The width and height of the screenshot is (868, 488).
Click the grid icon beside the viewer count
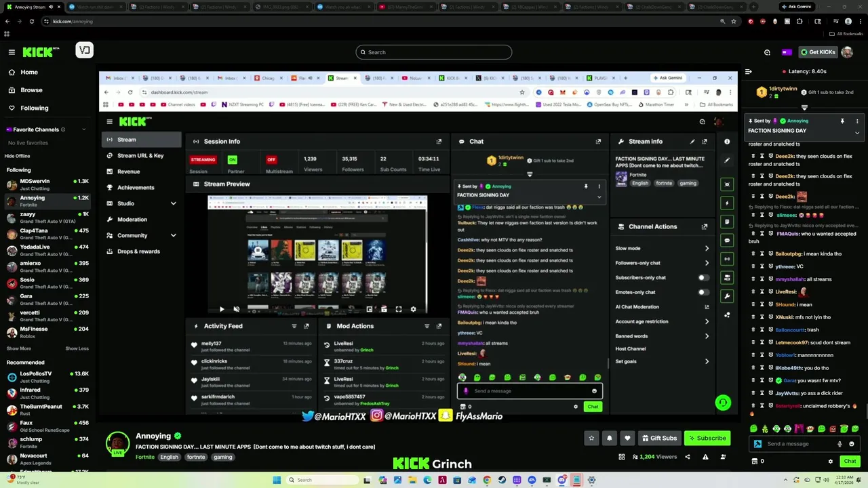[622, 457]
